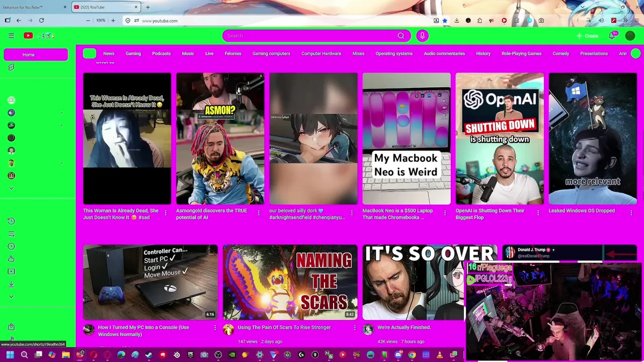
Task: Open Watch Later clock icon in sidebar
Action: point(11,246)
